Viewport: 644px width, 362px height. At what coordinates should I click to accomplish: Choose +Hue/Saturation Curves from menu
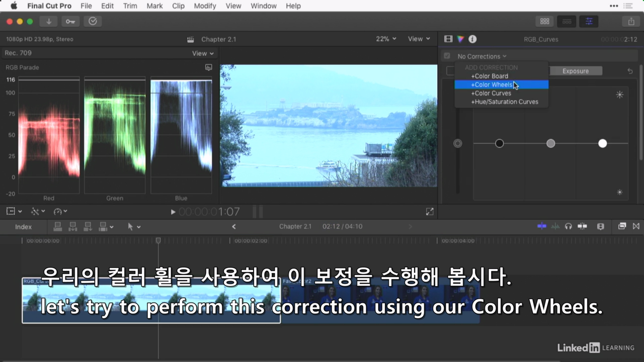pos(501,102)
